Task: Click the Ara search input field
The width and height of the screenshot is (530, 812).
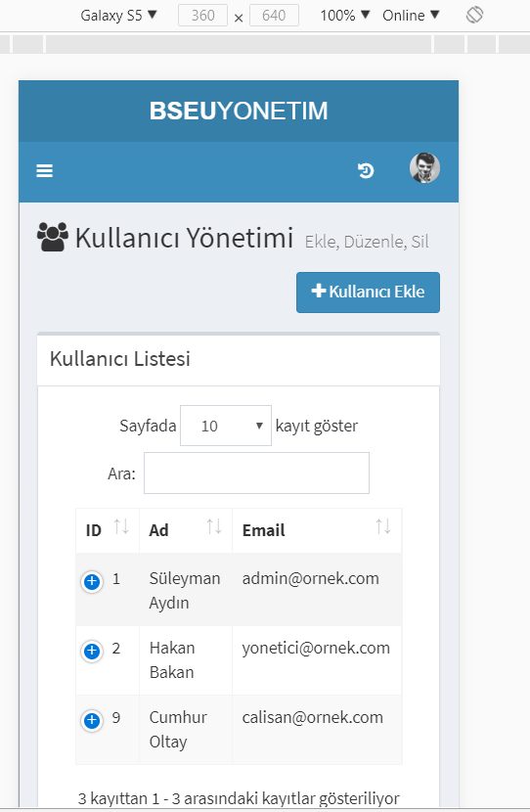Action: [x=257, y=473]
